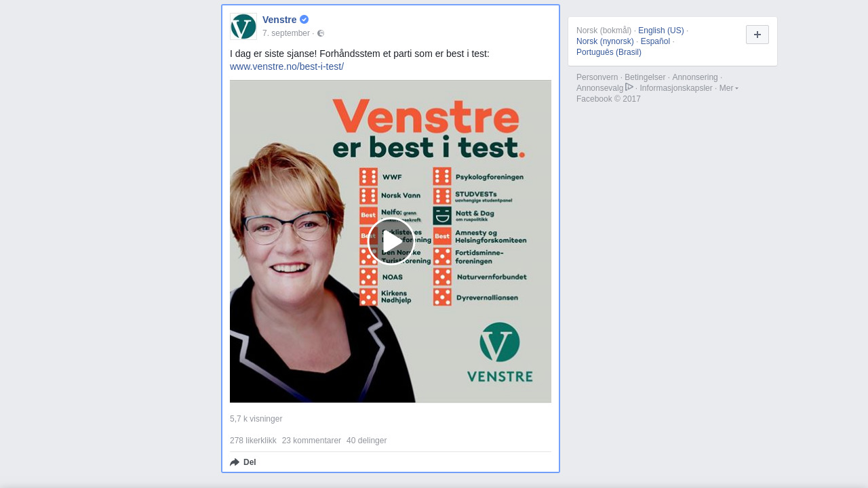The height and width of the screenshot is (488, 868).
Task: Open the Informasjonskapsler footer link
Action: click(676, 88)
